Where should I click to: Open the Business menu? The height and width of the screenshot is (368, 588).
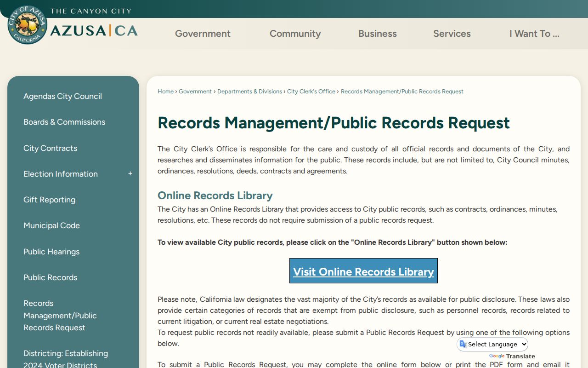378,34
